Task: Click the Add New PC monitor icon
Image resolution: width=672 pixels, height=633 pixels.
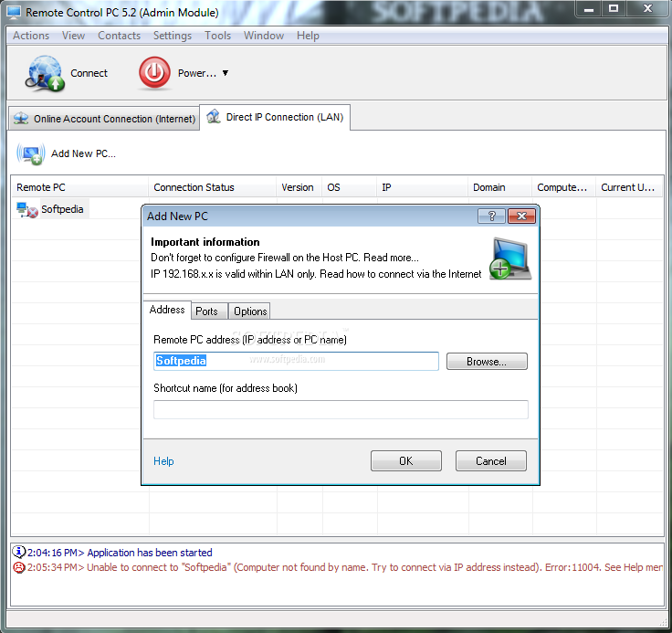Action: coord(31,154)
